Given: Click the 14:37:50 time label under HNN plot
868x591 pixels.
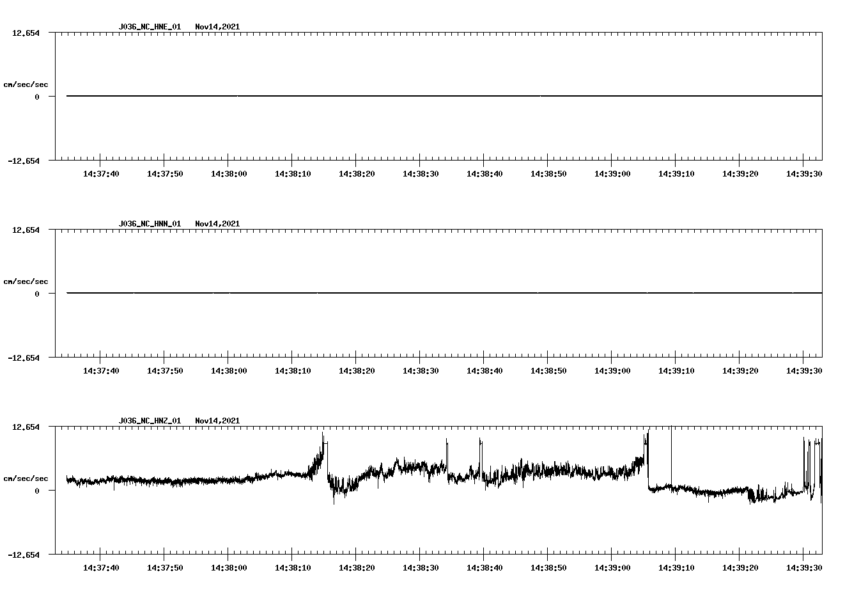Looking at the screenshot, I should pyautogui.click(x=165, y=371).
